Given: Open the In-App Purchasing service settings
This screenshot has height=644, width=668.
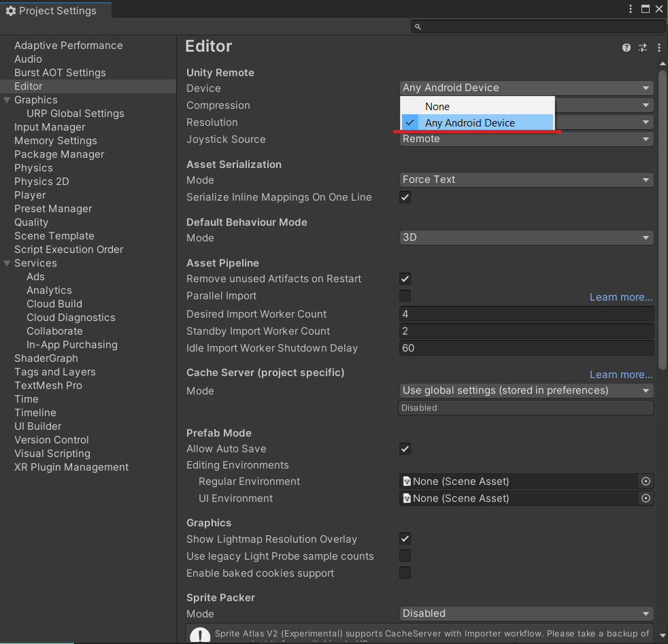Looking at the screenshot, I should pyautogui.click(x=72, y=345).
